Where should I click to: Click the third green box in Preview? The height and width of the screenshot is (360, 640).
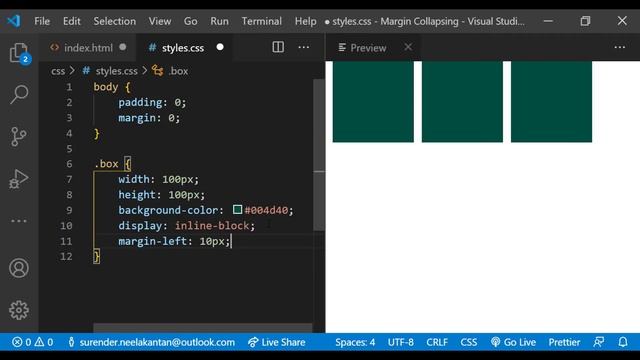[x=551, y=102]
